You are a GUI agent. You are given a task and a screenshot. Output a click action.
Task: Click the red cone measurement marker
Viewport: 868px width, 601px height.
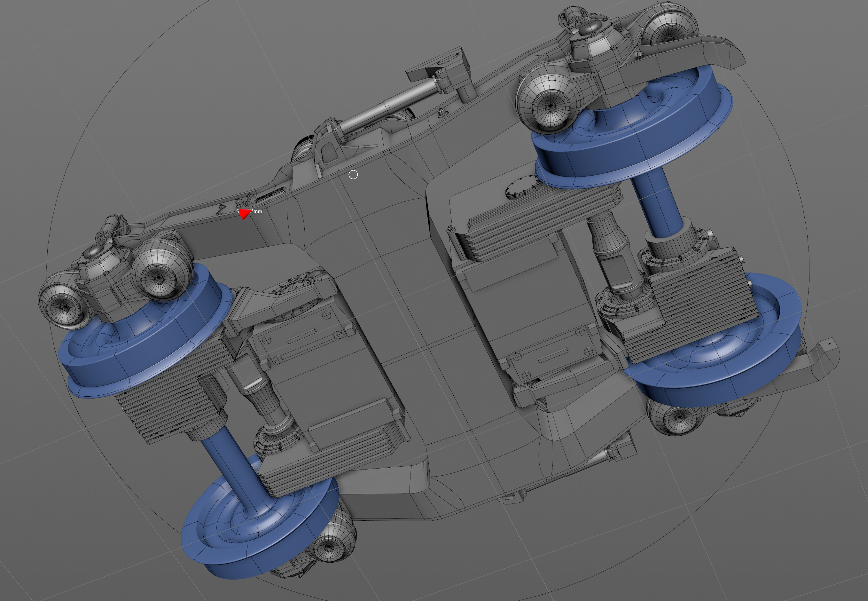244,214
